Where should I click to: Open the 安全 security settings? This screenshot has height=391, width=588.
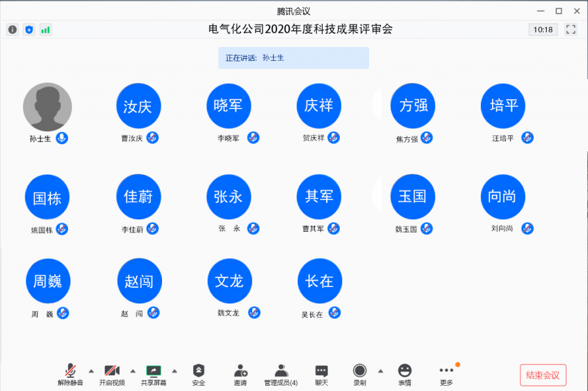coord(199,375)
